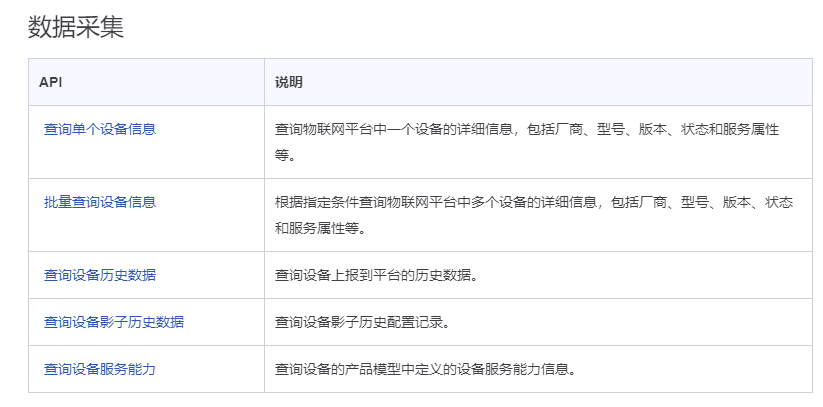The width and height of the screenshot is (823, 407).
Task: Click the 和服务属性等。 line in the second row
Action: 320,228
